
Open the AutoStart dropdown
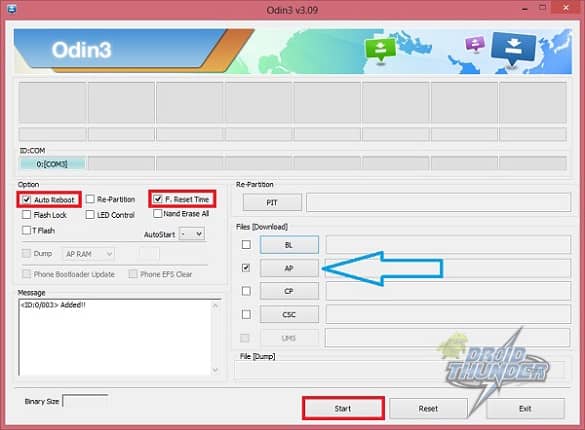point(192,234)
